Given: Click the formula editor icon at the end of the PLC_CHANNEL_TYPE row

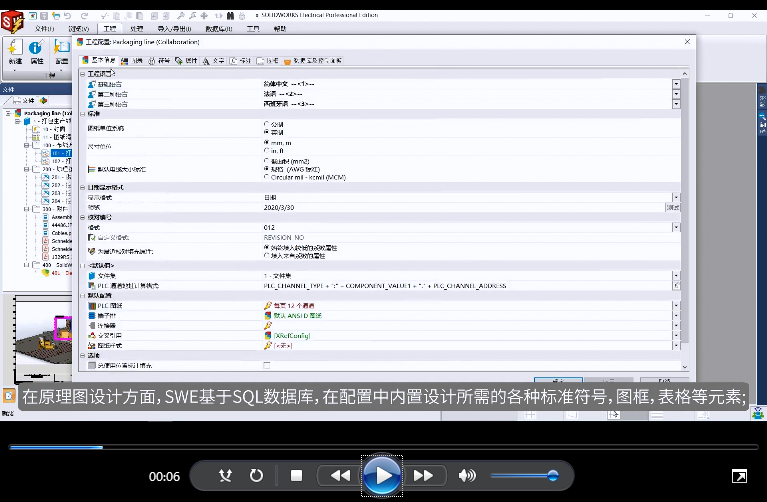Looking at the screenshot, I should (x=676, y=285).
